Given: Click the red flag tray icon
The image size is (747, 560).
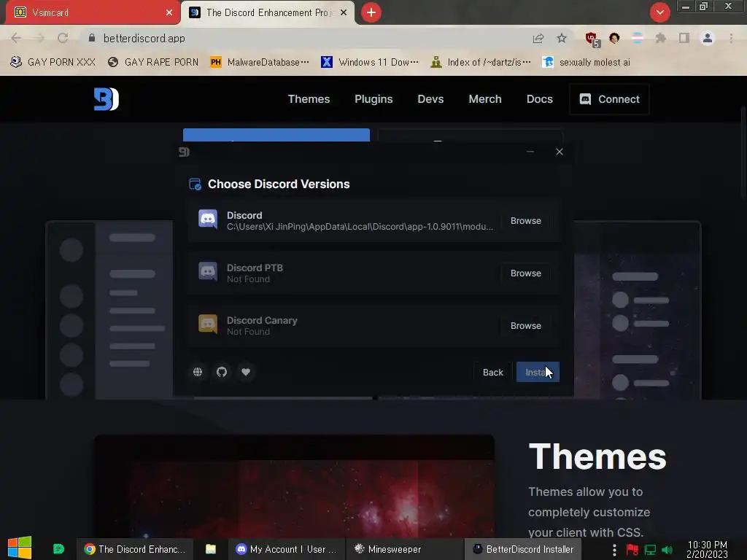Looking at the screenshot, I should click(x=632, y=550).
